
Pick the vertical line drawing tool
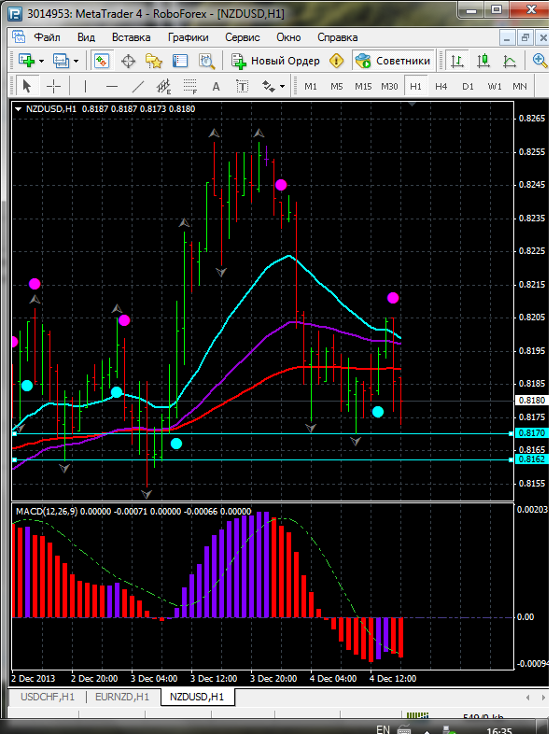(x=85, y=86)
